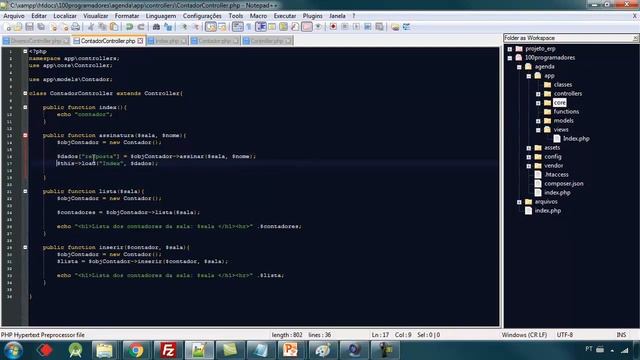Redo the edit via toolbar
Screen dimensions: 640x360
coord(141,27)
